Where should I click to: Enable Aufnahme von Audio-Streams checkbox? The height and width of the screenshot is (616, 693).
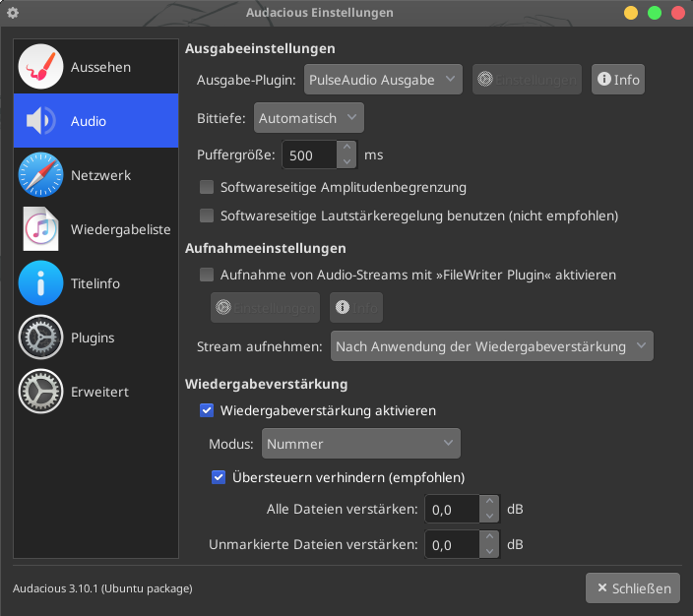click(207, 275)
